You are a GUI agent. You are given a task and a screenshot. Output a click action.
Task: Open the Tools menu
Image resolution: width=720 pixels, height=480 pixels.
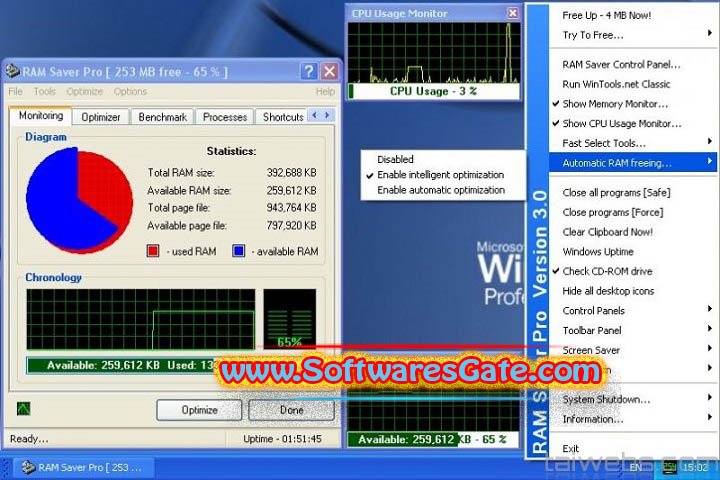(45, 91)
